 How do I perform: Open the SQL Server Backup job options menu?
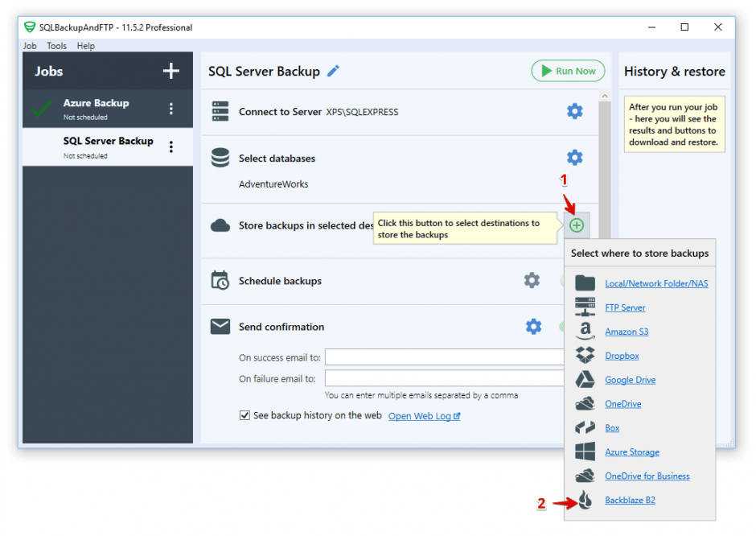(171, 146)
